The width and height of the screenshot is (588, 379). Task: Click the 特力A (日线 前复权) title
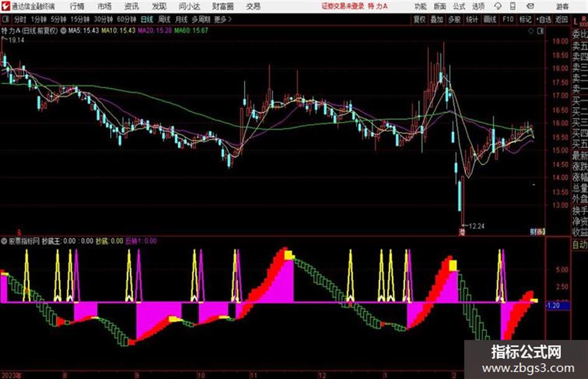pos(30,30)
